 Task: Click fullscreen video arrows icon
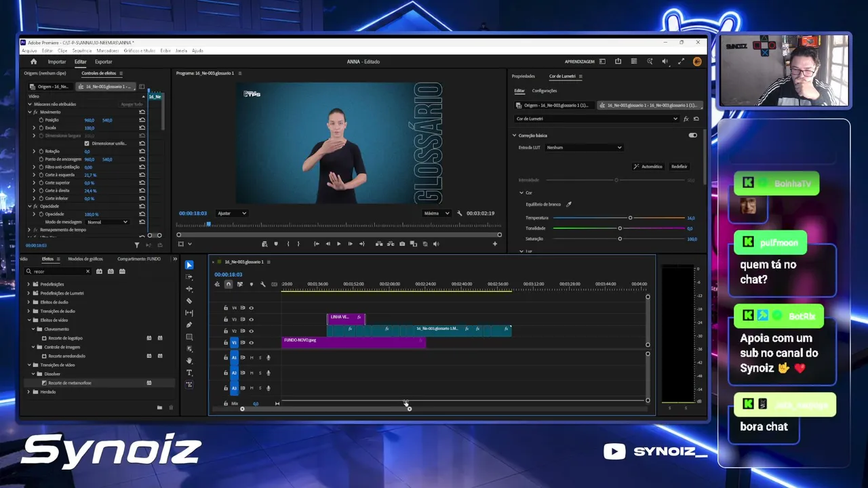681,62
